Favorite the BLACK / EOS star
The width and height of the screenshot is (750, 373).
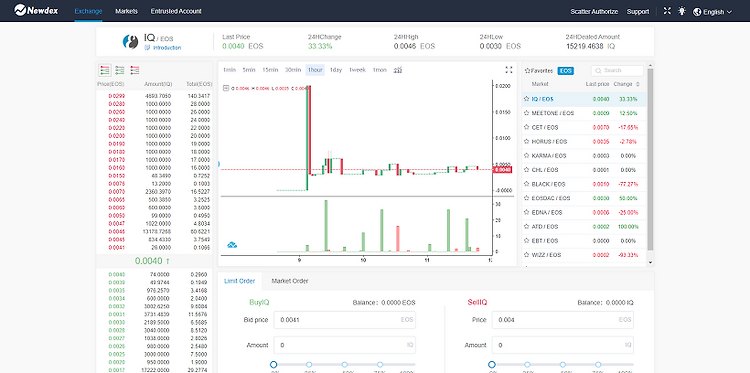(x=527, y=184)
